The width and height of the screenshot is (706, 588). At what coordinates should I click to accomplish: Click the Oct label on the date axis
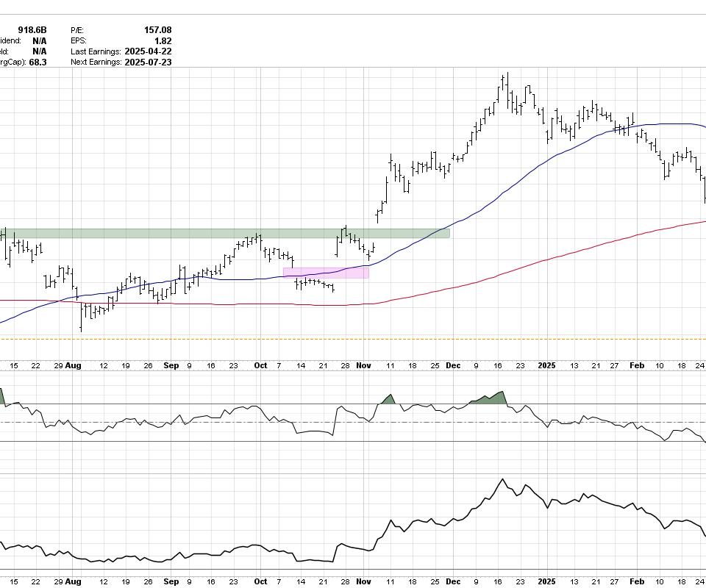(260, 365)
